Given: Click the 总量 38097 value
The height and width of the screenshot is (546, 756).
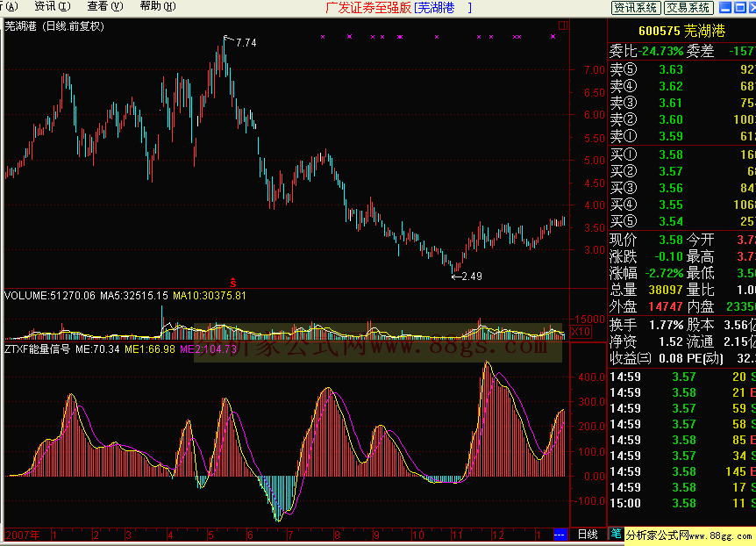Looking at the screenshot, I should click(666, 290).
